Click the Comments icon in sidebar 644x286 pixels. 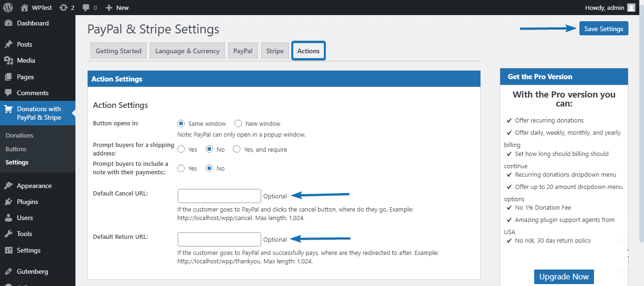(8, 93)
